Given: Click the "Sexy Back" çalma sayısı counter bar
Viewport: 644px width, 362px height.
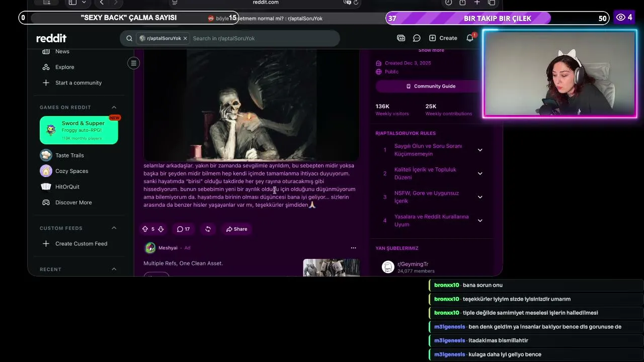Looking at the screenshot, I should click(128, 18).
